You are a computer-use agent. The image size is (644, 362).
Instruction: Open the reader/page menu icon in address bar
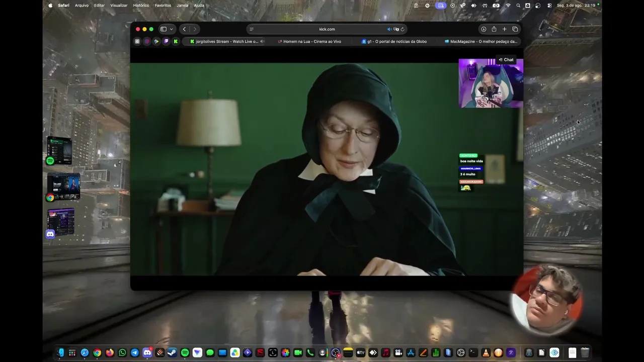pyautogui.click(x=252, y=29)
